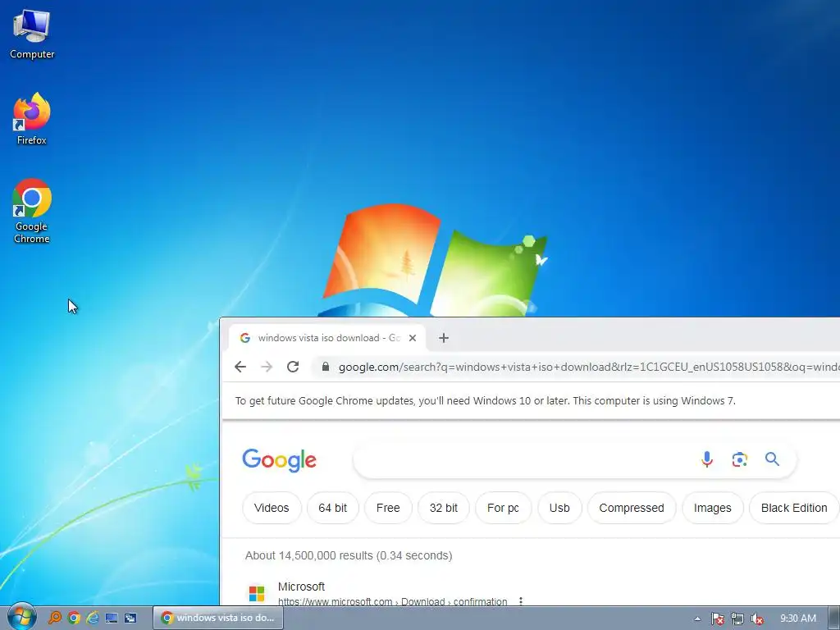Open the Computer desktop icon
This screenshot has width=840, height=630.
tap(32, 34)
